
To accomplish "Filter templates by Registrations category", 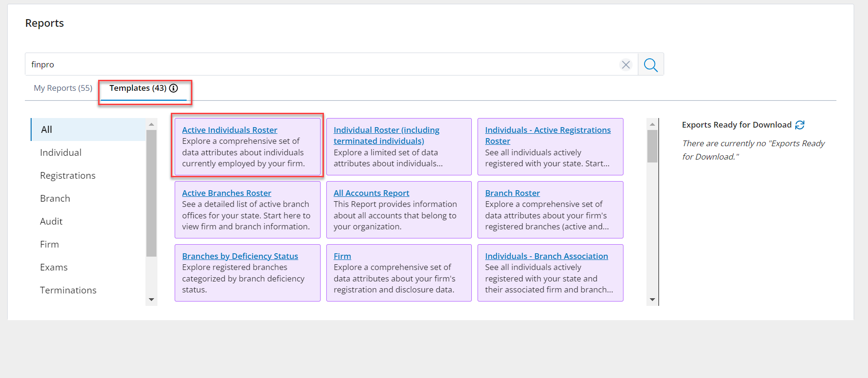I will click(x=67, y=176).
